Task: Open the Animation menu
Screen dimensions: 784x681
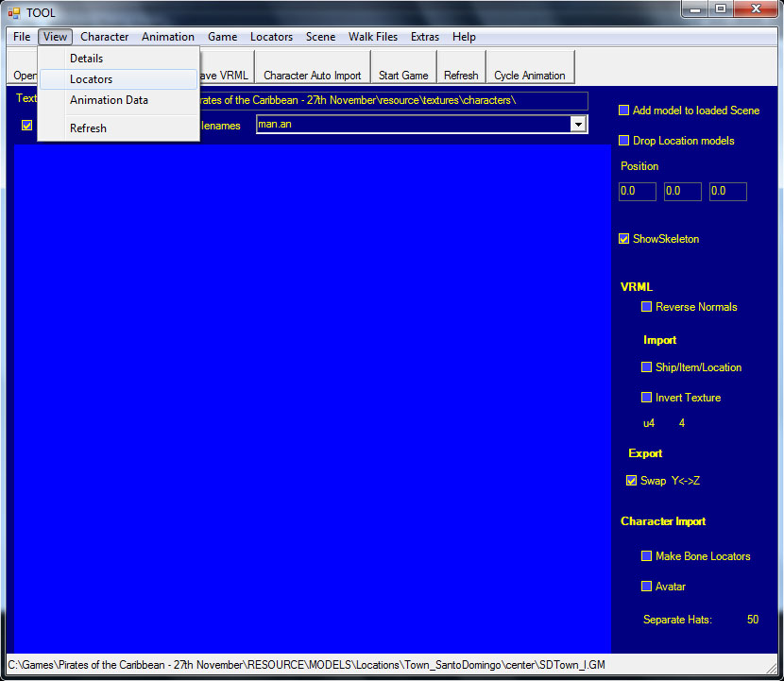Action: (x=167, y=37)
